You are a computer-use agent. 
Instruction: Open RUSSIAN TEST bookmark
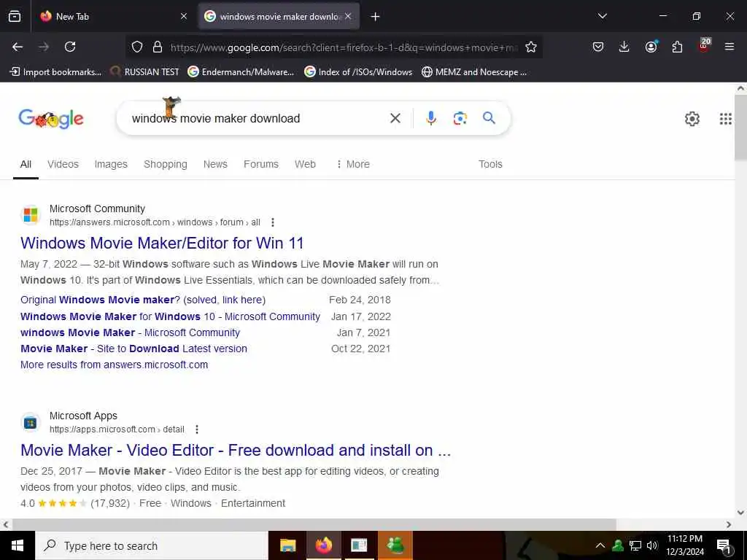pos(144,72)
